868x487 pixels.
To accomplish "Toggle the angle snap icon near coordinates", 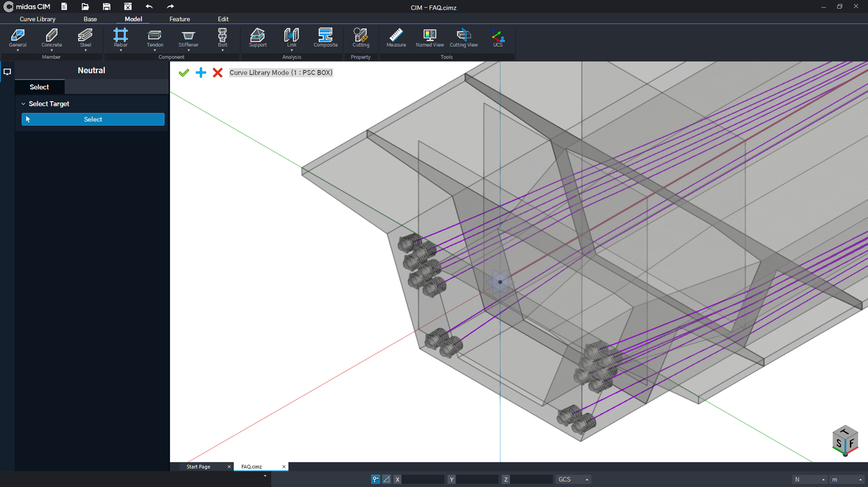I will (x=386, y=479).
